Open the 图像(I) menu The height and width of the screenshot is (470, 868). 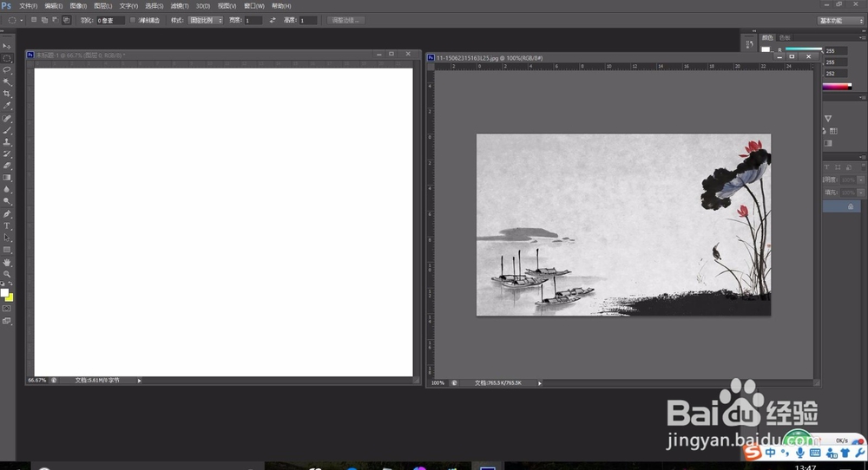(x=78, y=6)
